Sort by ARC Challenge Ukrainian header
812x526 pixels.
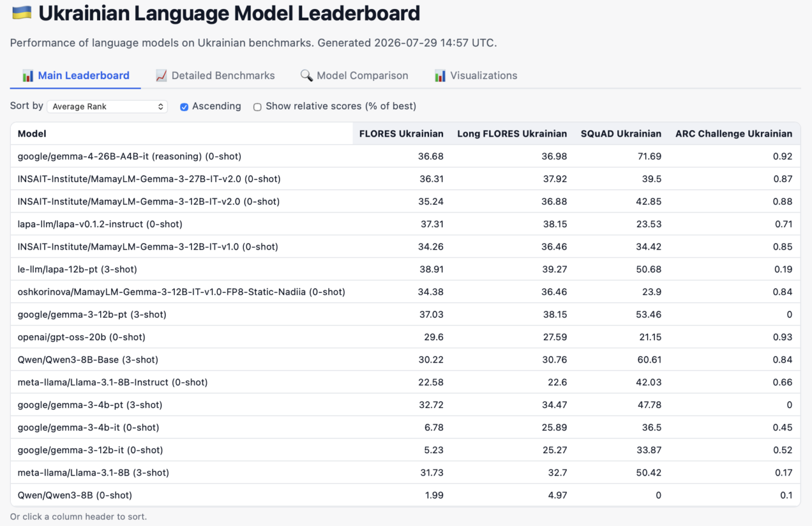pyautogui.click(x=734, y=134)
